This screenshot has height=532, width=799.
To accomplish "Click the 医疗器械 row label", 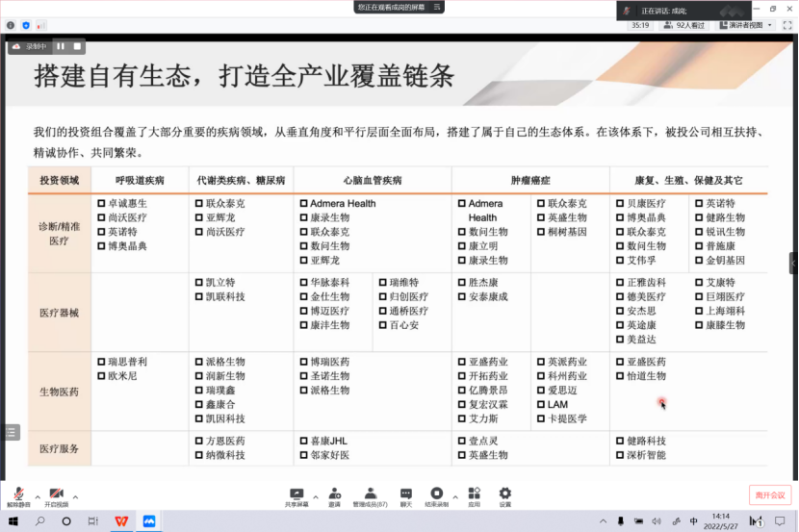I will point(59,313).
